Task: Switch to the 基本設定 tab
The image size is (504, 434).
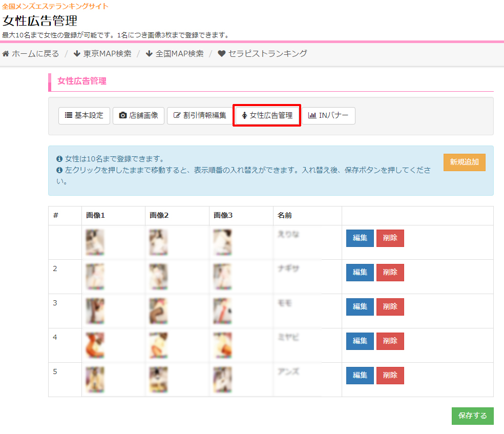Action: 84,115
